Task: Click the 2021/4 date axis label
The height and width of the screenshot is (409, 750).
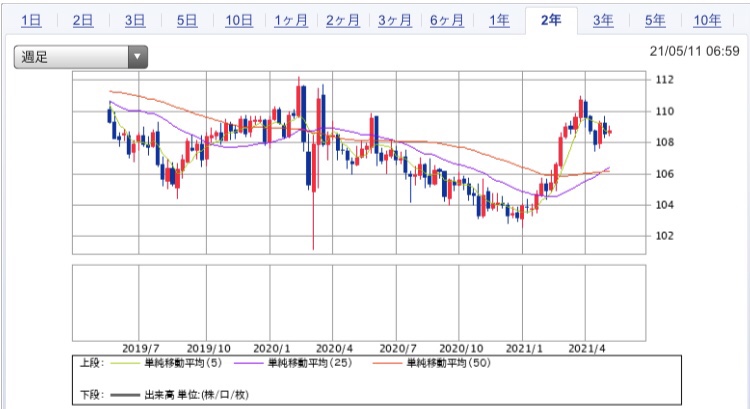Action: [587, 348]
